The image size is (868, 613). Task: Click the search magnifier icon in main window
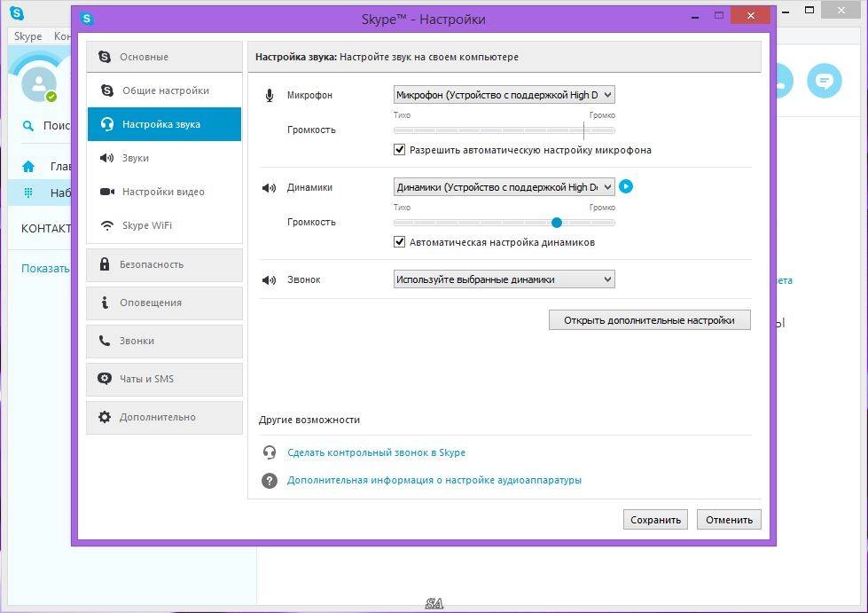(27, 126)
